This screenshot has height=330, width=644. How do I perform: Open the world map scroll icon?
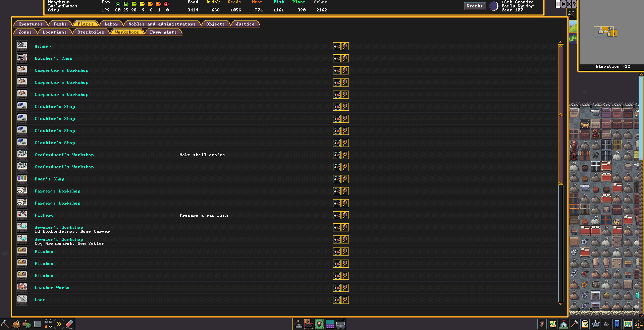tap(628, 324)
